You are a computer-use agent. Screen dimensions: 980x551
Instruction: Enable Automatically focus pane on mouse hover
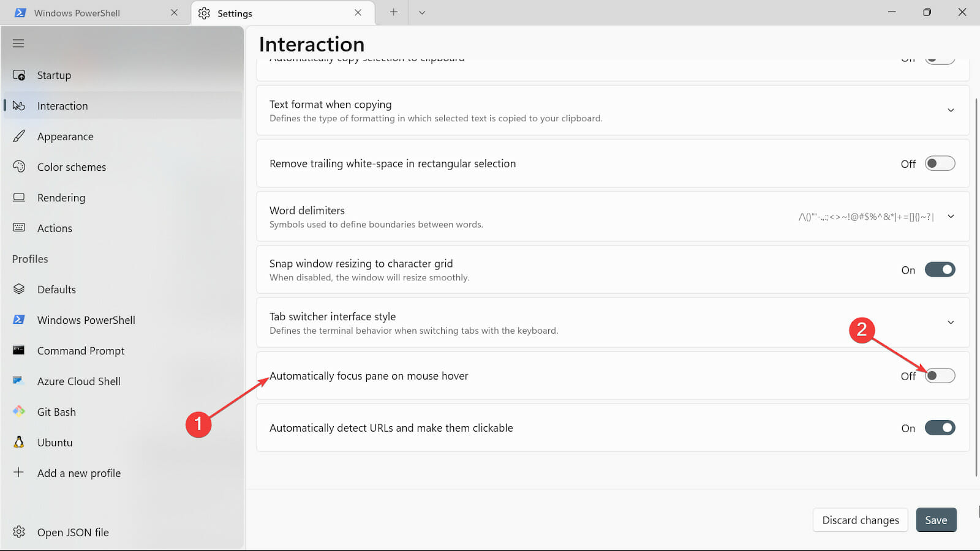pyautogui.click(x=940, y=375)
